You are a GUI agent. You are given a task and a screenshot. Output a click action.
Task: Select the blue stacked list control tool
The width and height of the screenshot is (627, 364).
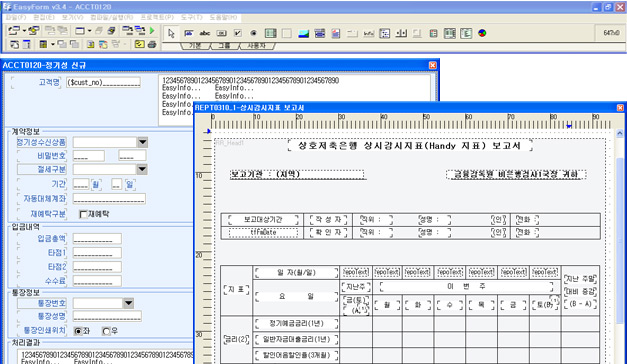coord(319,33)
